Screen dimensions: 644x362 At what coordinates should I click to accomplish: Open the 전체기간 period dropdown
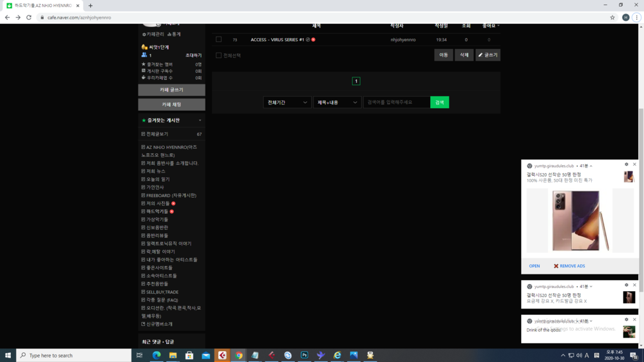click(x=287, y=102)
